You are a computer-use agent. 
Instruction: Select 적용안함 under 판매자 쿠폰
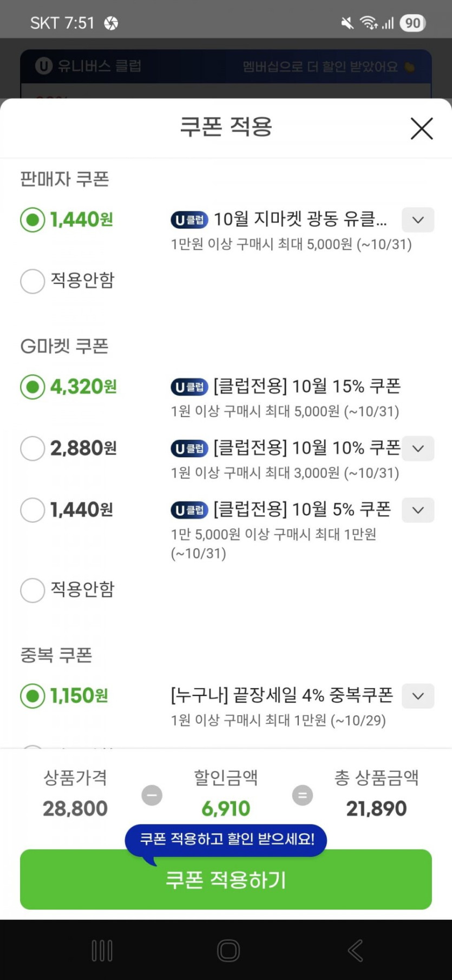click(x=32, y=281)
